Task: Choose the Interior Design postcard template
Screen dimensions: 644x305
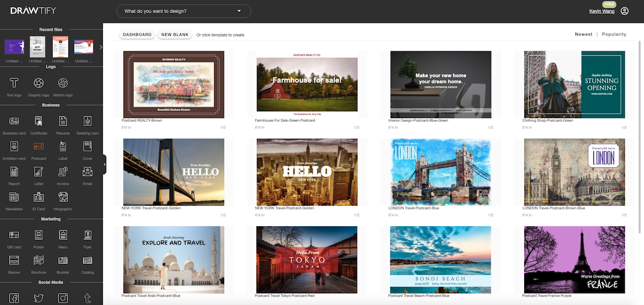Action: click(441, 85)
